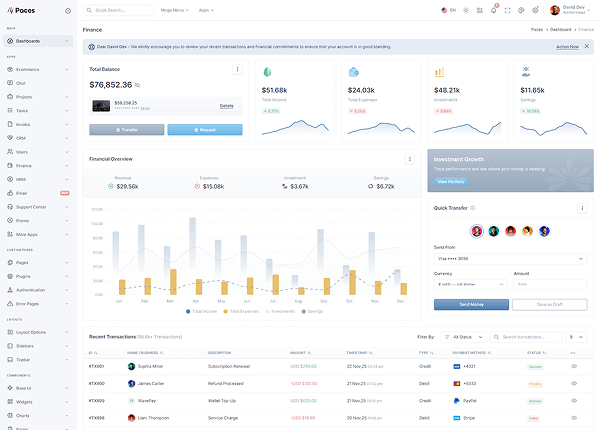Open Total Balance card options menu
This screenshot has width=600, height=430.
(237, 69)
